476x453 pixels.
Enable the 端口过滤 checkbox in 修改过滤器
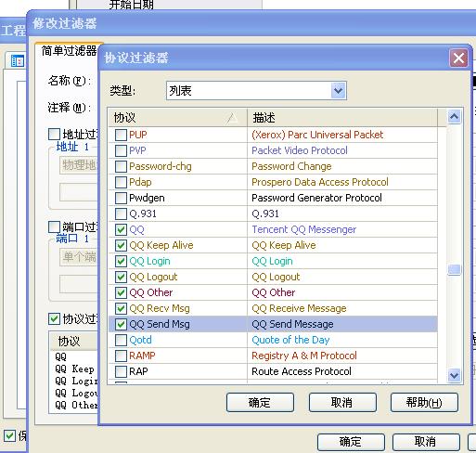[54, 227]
